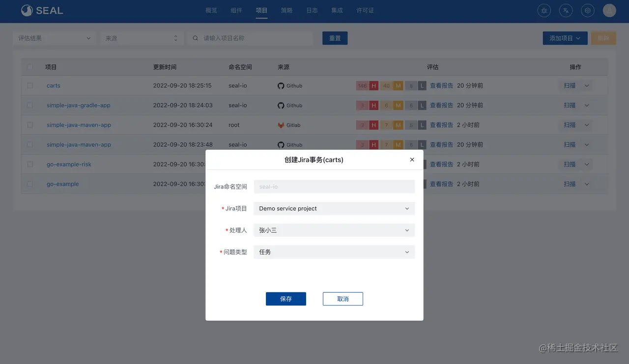Tick the checkbox for go-example

(x=30, y=184)
